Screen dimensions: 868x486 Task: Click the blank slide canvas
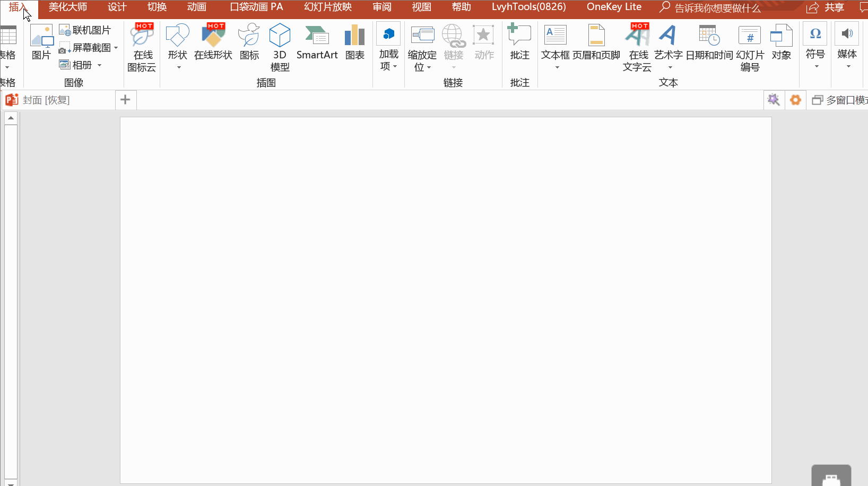click(x=446, y=300)
